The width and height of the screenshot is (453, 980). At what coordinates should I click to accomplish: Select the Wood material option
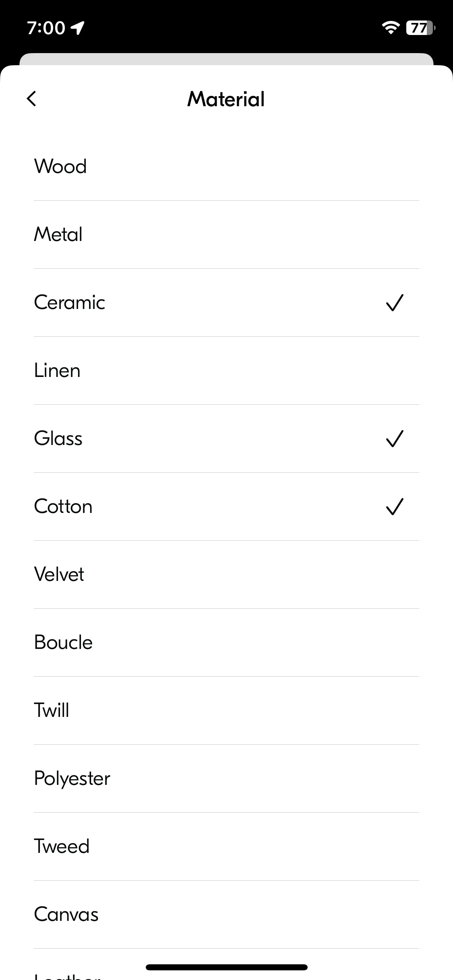[226, 167]
